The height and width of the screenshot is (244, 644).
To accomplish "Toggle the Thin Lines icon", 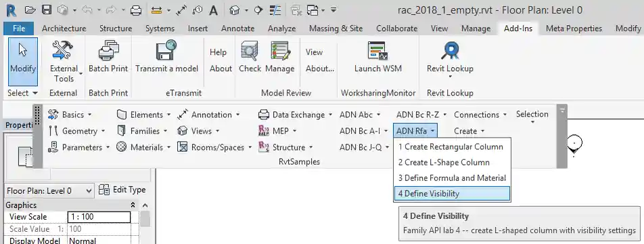I will click(275, 10).
